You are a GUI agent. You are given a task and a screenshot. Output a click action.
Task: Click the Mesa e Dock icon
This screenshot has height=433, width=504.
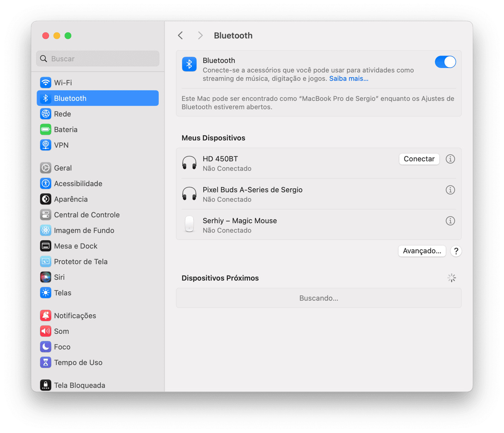click(x=46, y=246)
